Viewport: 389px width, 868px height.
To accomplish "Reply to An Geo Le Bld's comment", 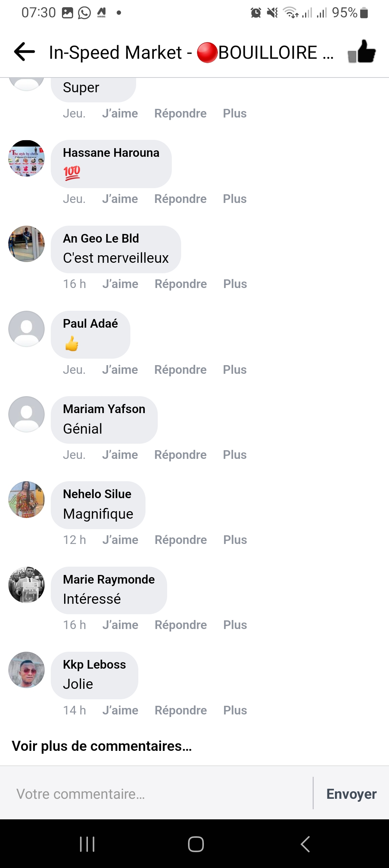I will tap(180, 284).
